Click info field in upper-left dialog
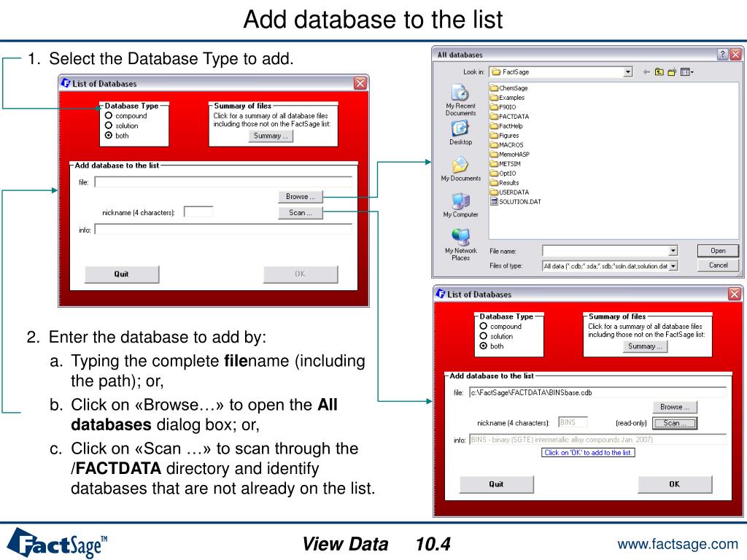Screen dimensions: 747x560 pyautogui.click(x=223, y=230)
